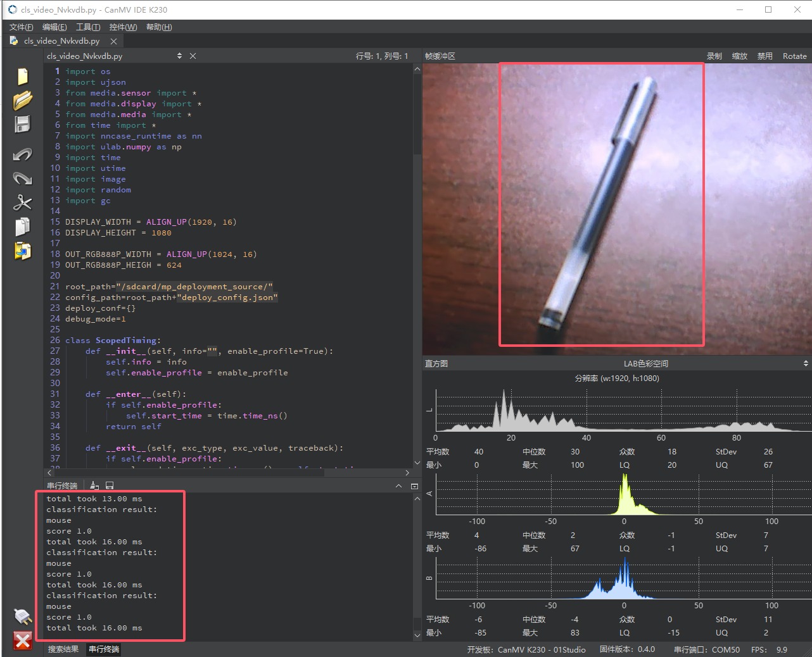Click the Open File folder icon
This screenshot has height=657, width=812.
point(23,101)
